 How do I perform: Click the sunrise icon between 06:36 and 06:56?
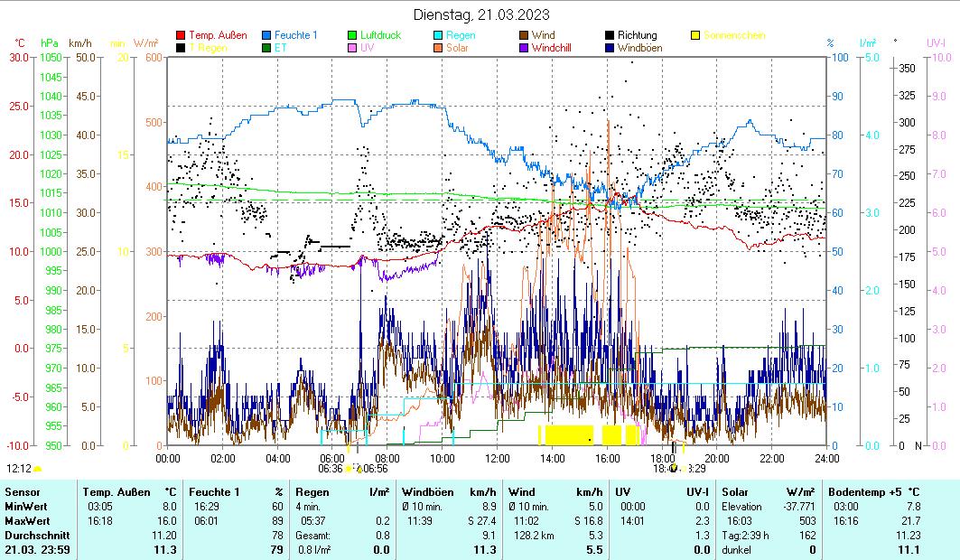pos(349,469)
